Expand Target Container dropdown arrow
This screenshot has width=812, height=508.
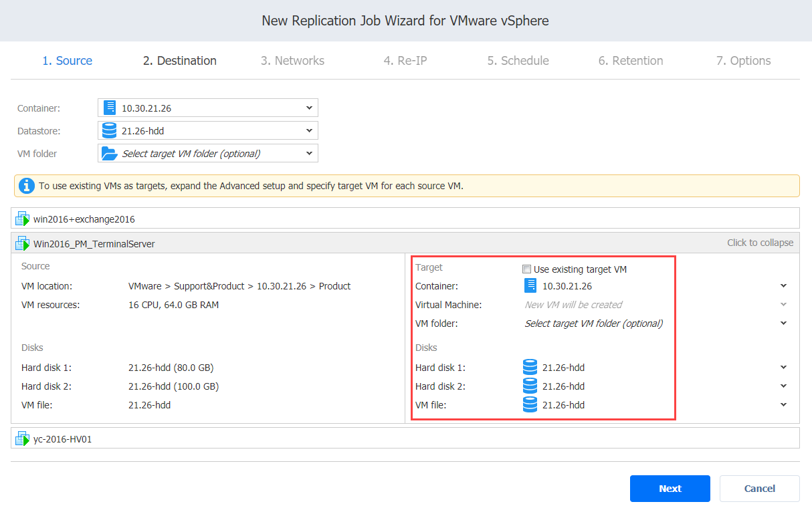click(x=784, y=286)
